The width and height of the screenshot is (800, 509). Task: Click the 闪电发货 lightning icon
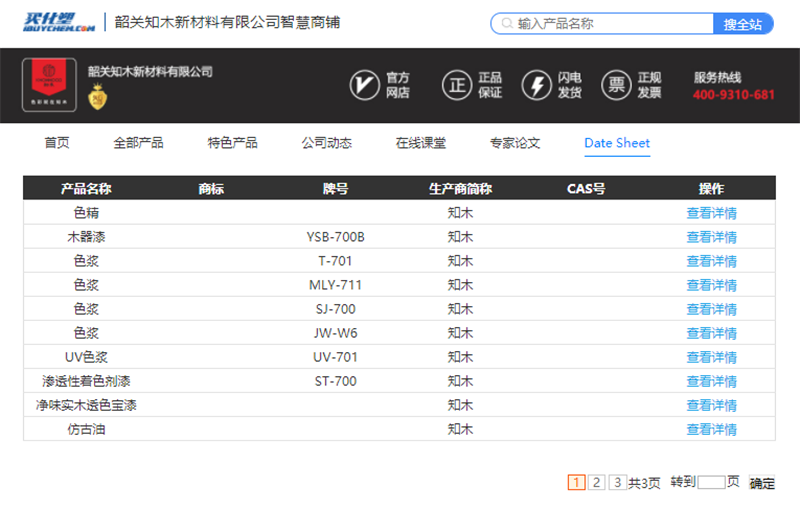click(537, 85)
